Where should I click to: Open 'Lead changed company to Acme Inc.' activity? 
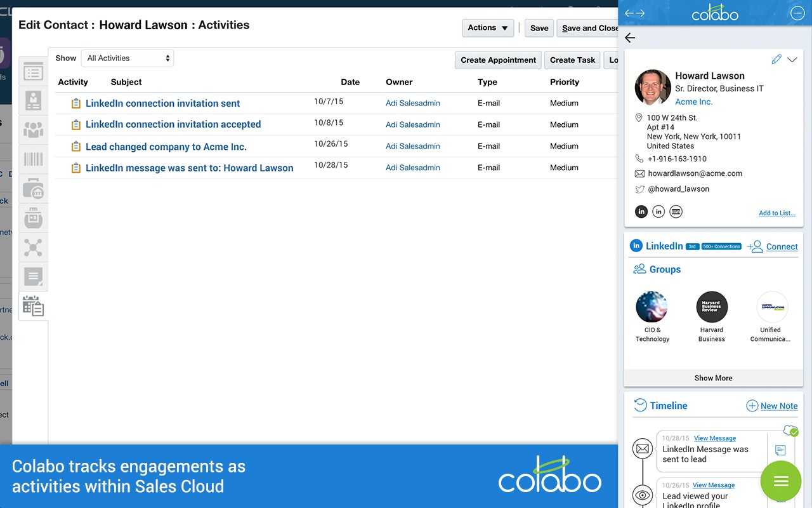pos(166,147)
